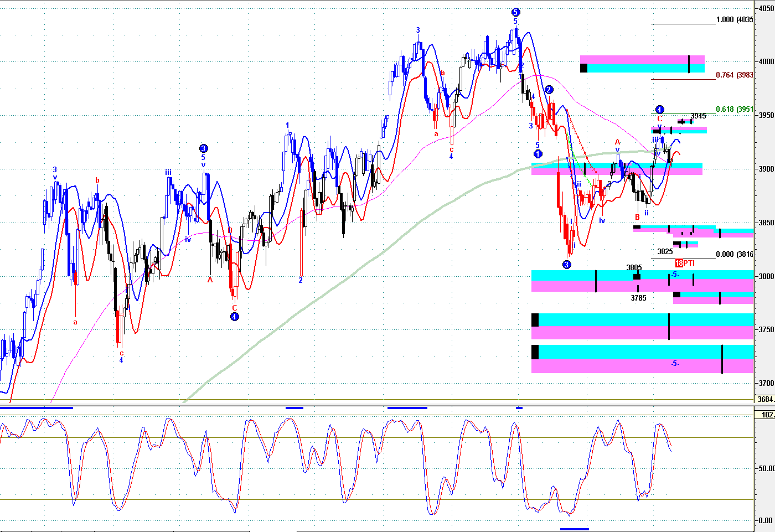This screenshot has height=532, width=775.
Task: Click the 3785 target price label
Action: point(638,298)
